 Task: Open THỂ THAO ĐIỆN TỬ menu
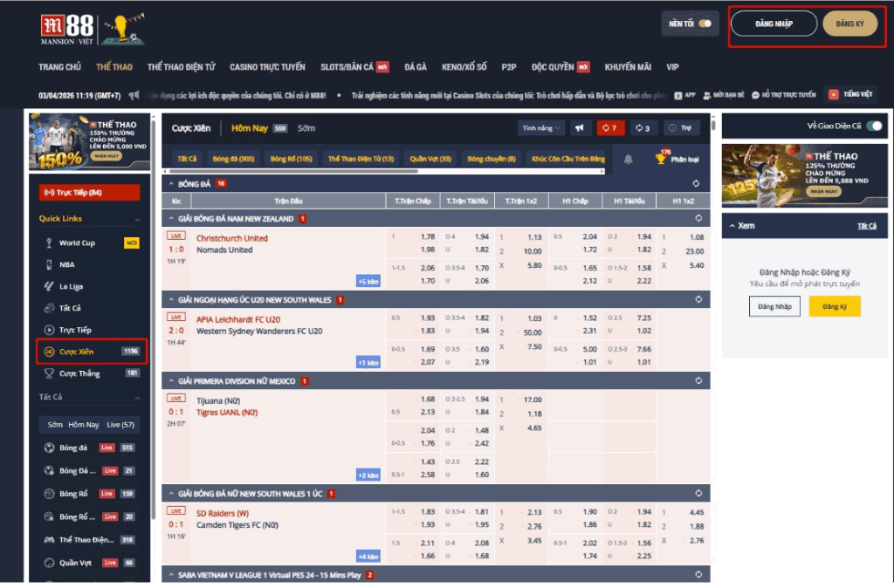coord(182,67)
